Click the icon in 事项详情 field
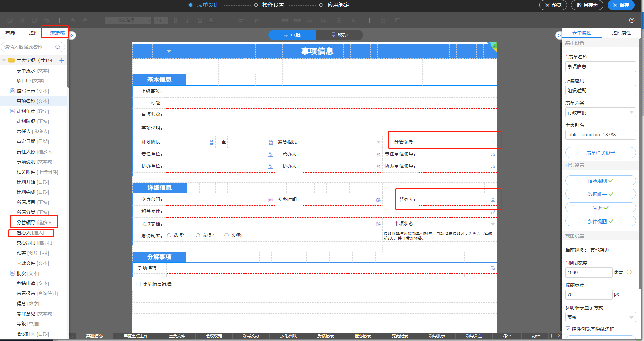644x341 pixels. click(x=493, y=268)
